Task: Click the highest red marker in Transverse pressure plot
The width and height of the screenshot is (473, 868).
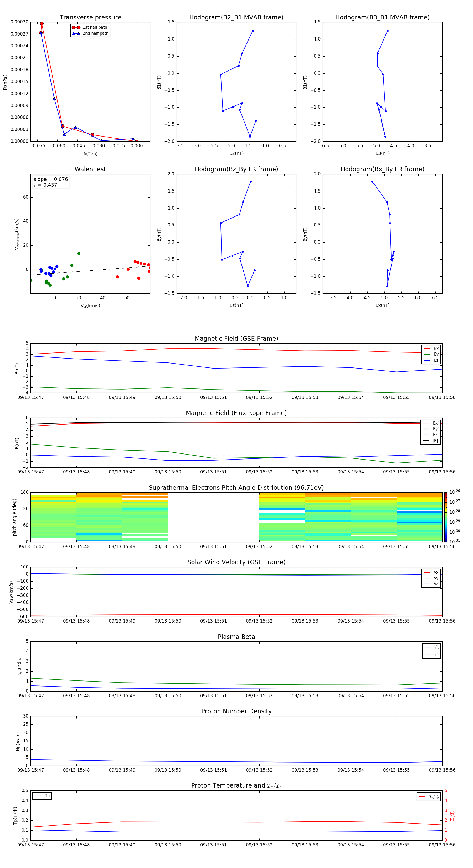Action: click(42, 24)
